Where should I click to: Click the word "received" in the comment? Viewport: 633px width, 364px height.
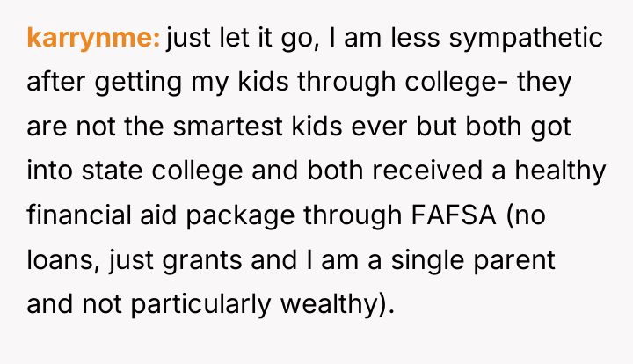[427, 171]
